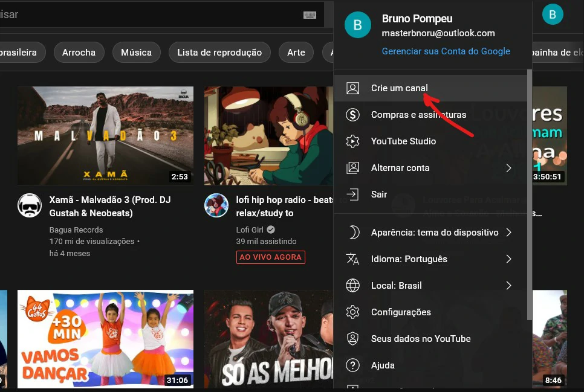This screenshot has height=392, width=584.
Task: Expand the Local: Brasil submenu chevron
Action: (x=509, y=286)
